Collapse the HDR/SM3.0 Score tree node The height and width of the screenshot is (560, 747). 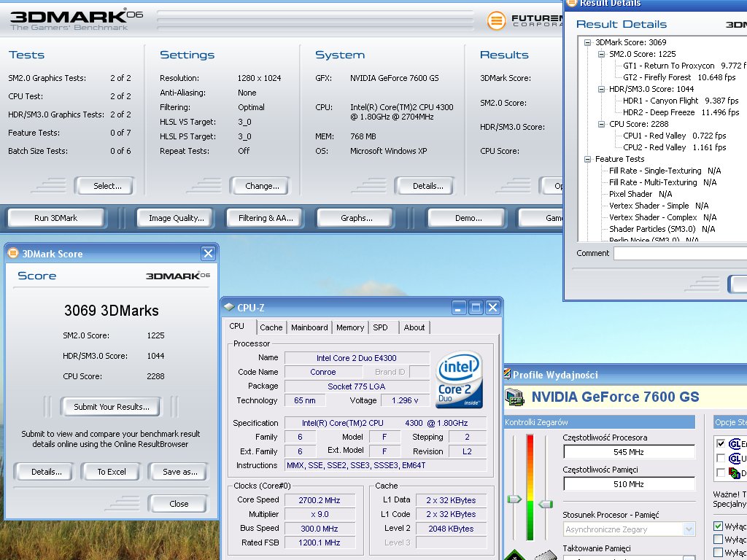[x=601, y=89]
